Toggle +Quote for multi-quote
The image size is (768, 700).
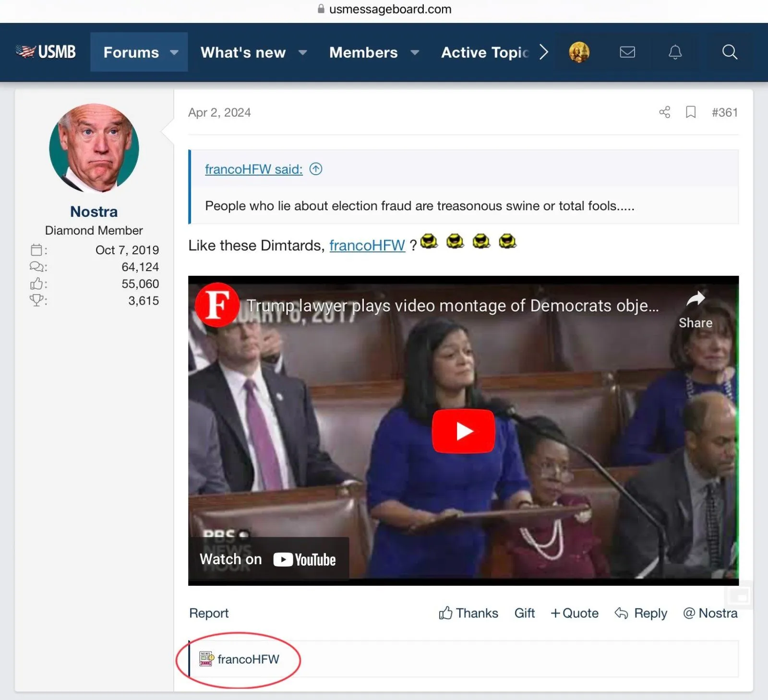click(575, 613)
